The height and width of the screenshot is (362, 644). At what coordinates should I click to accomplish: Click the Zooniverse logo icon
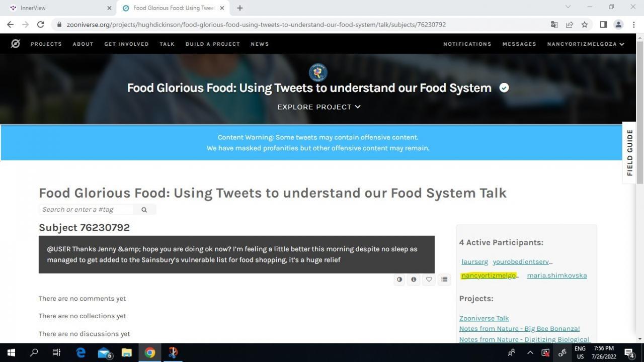click(x=16, y=44)
